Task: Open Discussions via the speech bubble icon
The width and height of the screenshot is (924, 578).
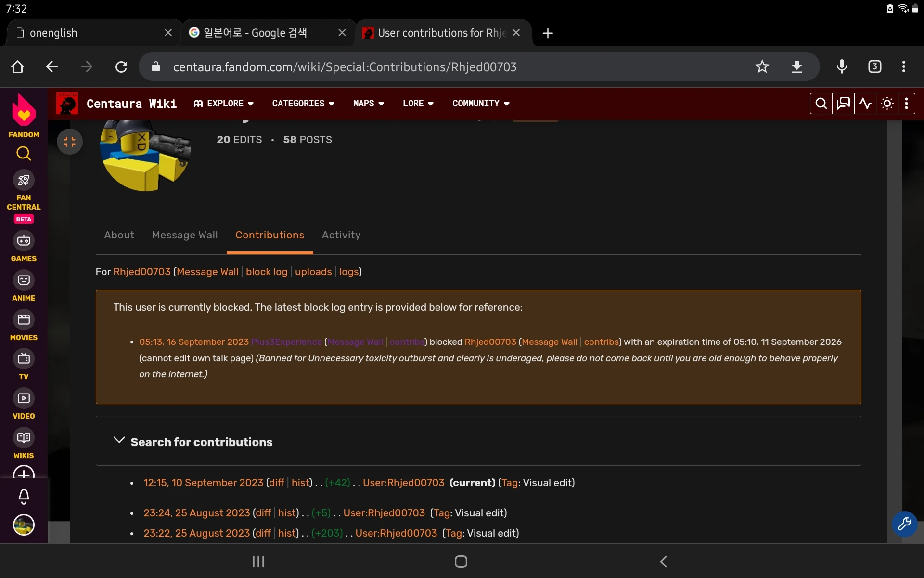Action: coord(843,103)
